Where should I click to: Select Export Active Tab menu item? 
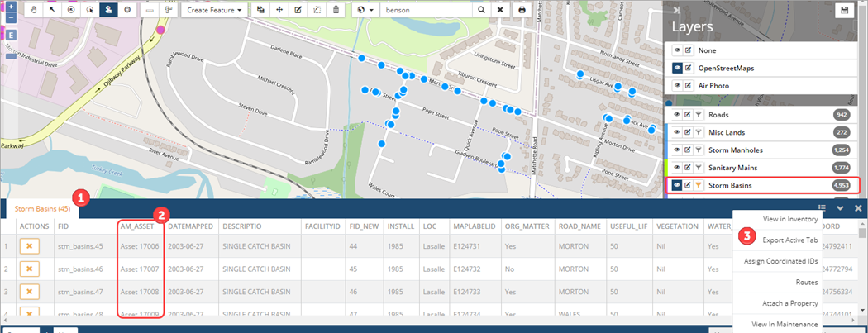(x=789, y=240)
